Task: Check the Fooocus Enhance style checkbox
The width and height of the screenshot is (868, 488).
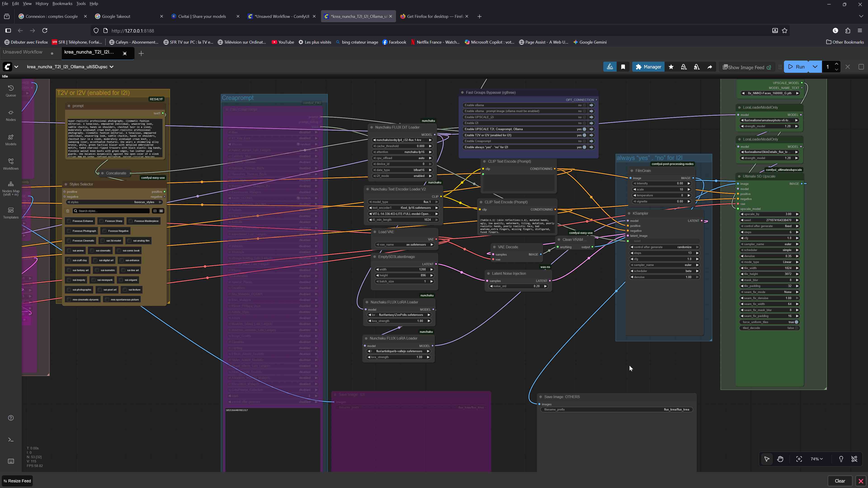Action: click(x=69, y=221)
